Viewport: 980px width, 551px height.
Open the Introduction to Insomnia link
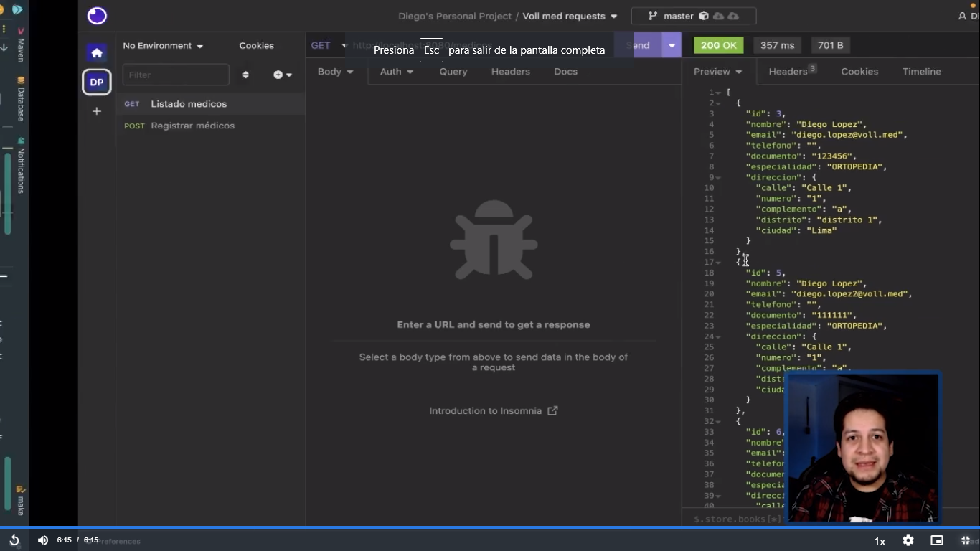(494, 411)
